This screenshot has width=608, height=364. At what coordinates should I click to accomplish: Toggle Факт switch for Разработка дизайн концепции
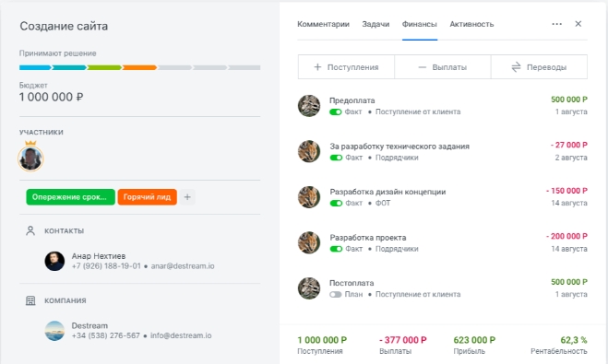tap(336, 204)
